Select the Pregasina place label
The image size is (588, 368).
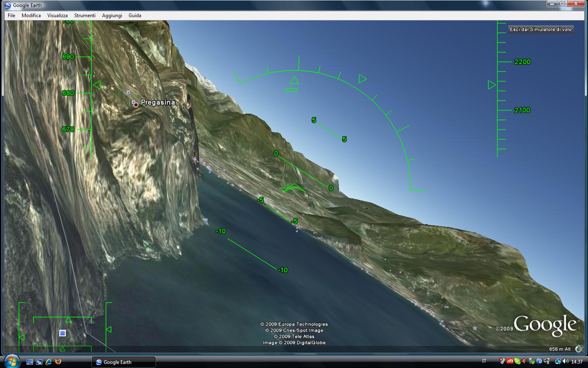(x=158, y=102)
